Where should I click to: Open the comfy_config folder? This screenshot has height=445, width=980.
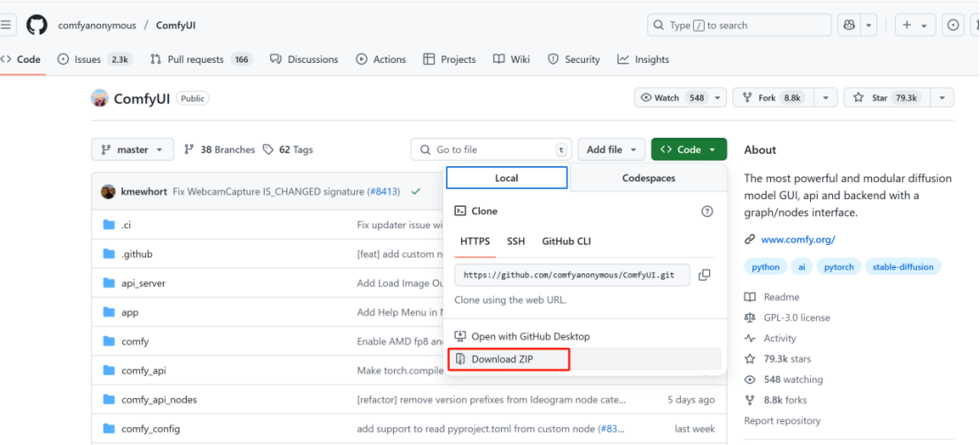click(x=150, y=429)
